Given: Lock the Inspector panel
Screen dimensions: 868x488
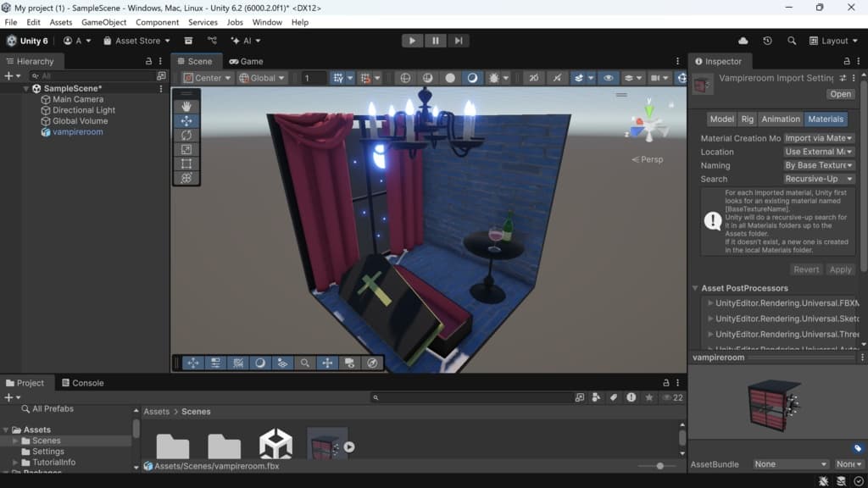Looking at the screenshot, I should 846,61.
